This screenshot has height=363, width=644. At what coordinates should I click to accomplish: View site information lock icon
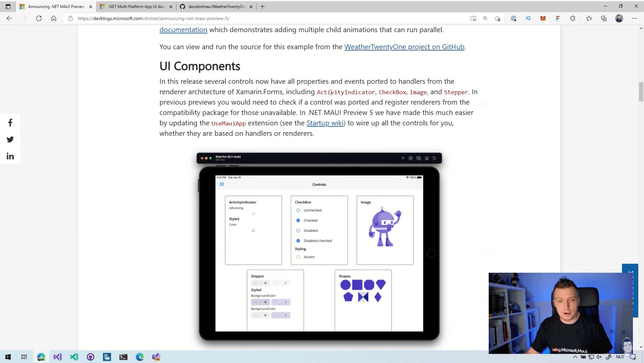[x=70, y=18]
